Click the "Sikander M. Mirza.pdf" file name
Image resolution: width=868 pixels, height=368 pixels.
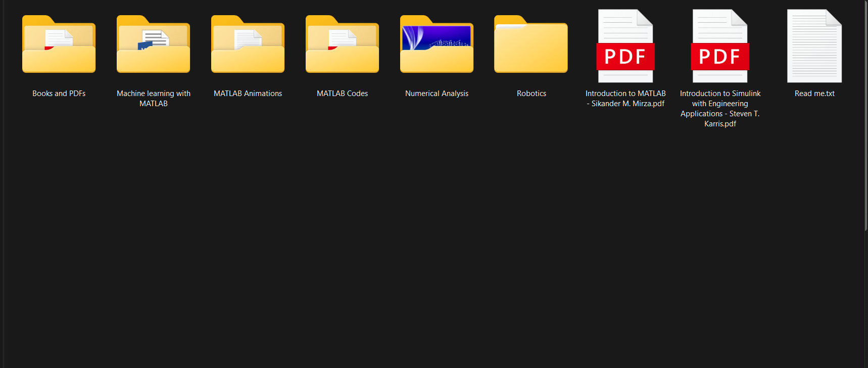pyautogui.click(x=628, y=104)
